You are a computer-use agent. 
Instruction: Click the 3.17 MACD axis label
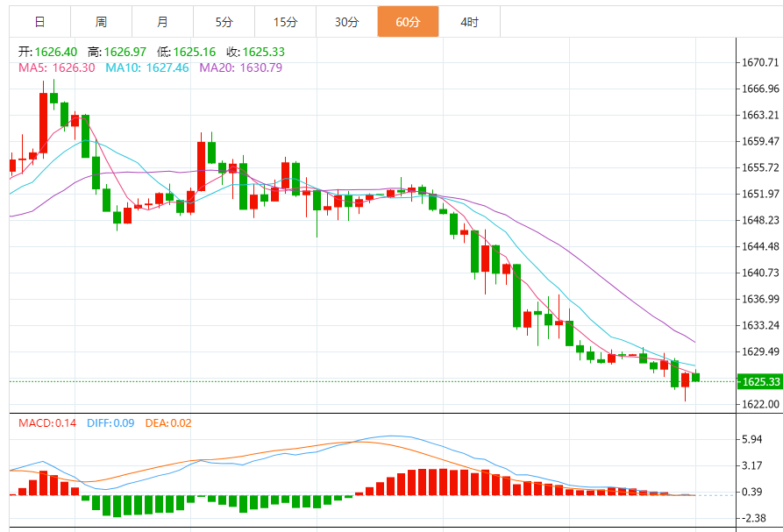(x=752, y=465)
